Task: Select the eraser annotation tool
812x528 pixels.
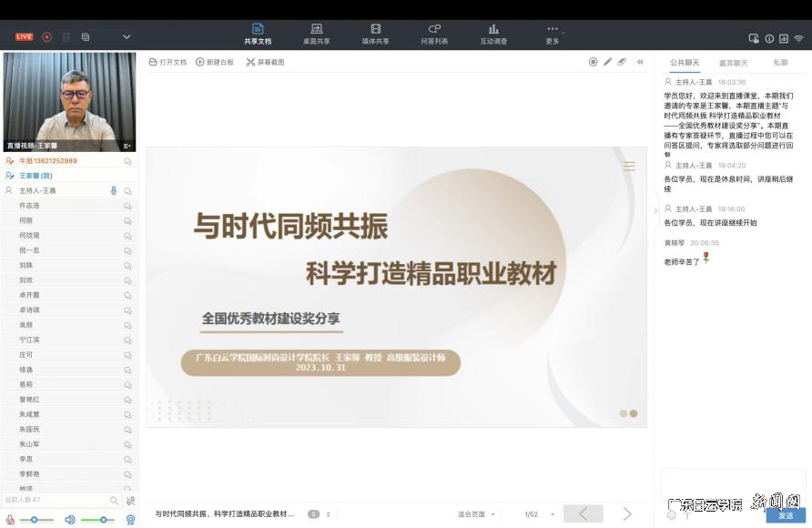Action: click(x=623, y=62)
